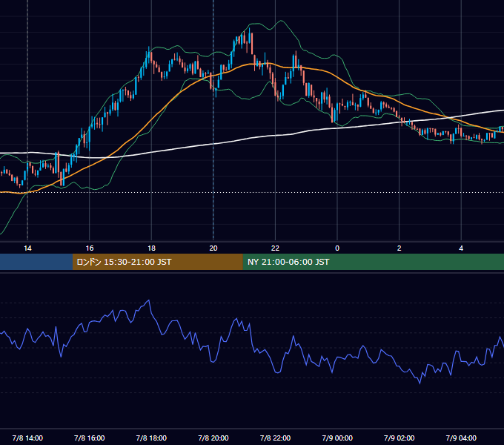Click the 7/8 14:00 time label

[27, 438]
